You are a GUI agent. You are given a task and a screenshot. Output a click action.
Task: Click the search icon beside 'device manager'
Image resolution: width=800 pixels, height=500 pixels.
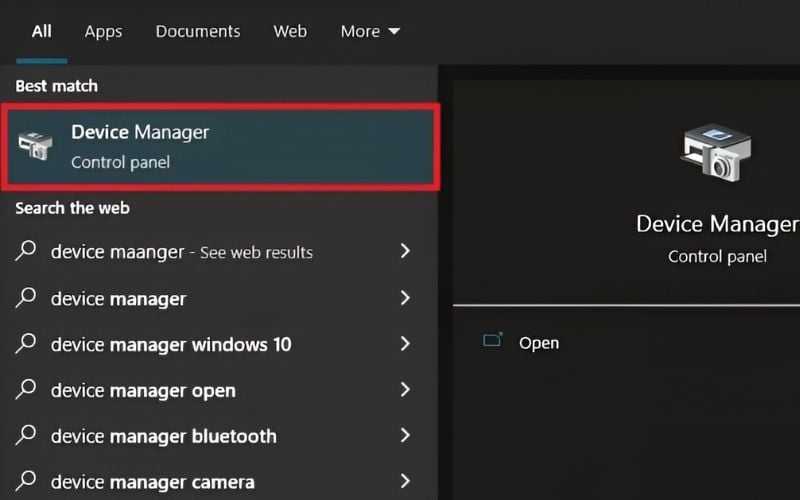click(26, 297)
